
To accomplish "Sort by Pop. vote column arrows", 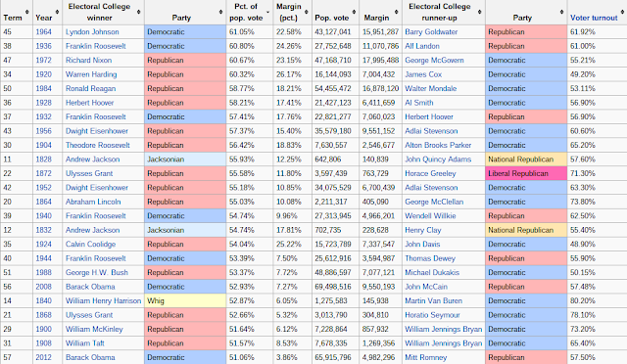I will pyautogui.click(x=354, y=12).
